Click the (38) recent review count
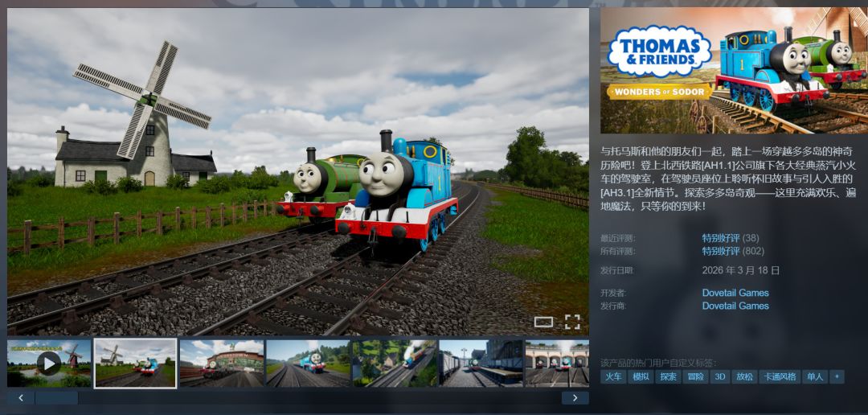Screen dimensions: 868x415 [751, 238]
